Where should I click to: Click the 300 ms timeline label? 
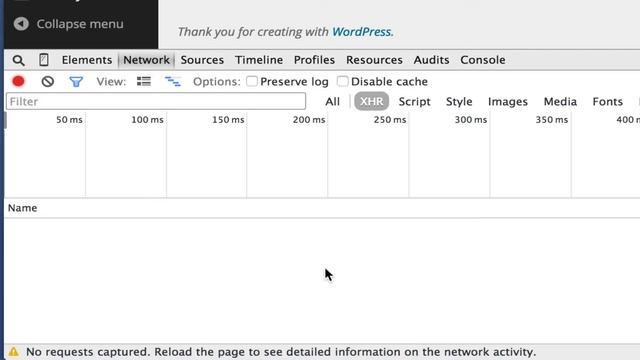click(471, 120)
